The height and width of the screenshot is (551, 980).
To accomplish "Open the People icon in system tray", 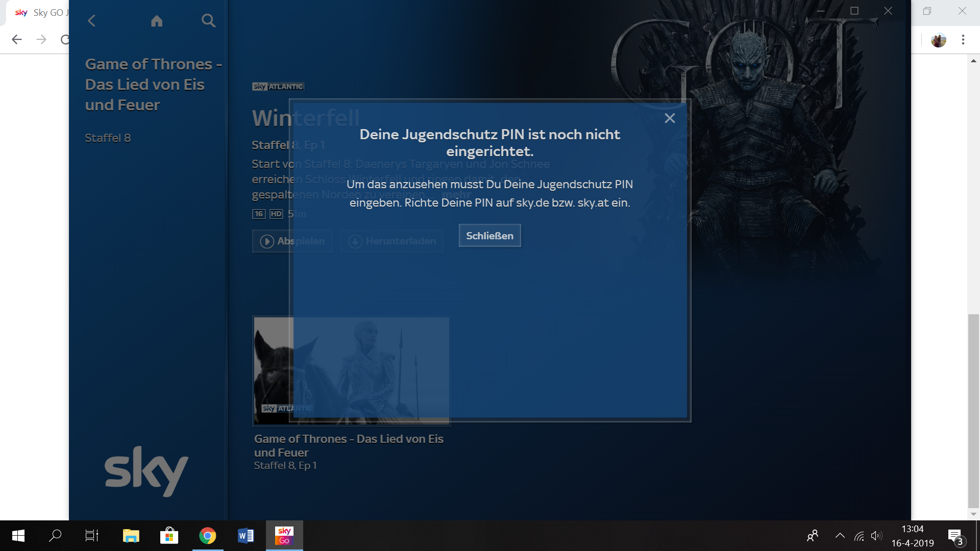I will 813,536.
